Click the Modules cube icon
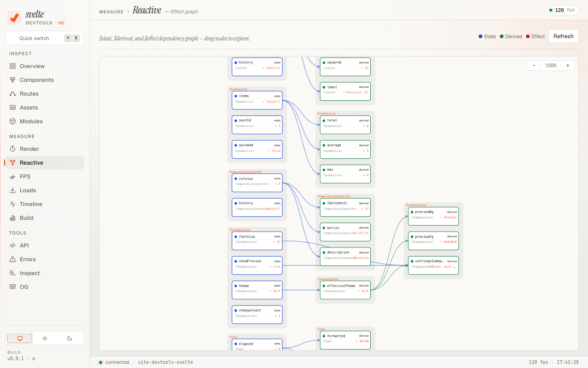This screenshot has width=588, height=368. tap(13, 121)
